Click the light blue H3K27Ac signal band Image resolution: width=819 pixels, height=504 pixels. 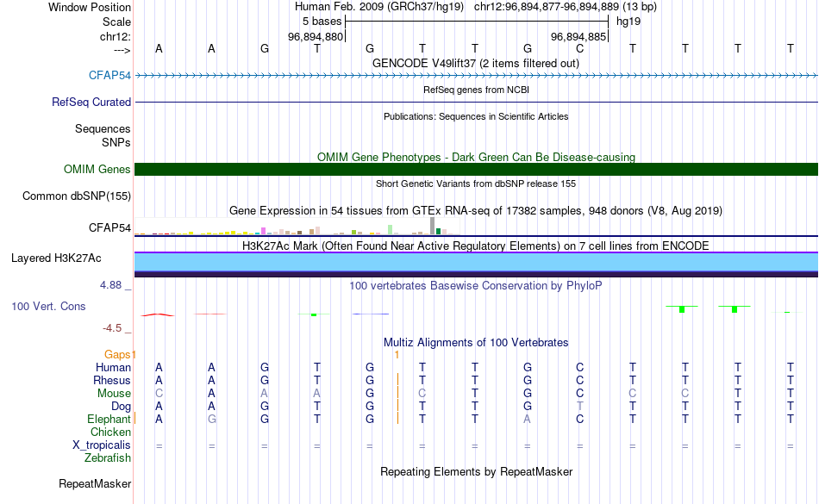pyautogui.click(x=477, y=263)
